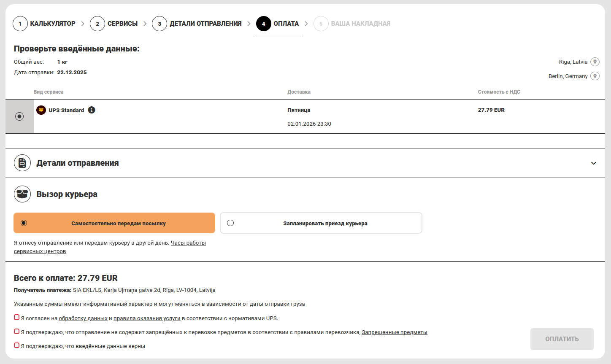Open 'правила оказания услуги' link
611x364 pixels.
(x=147, y=318)
